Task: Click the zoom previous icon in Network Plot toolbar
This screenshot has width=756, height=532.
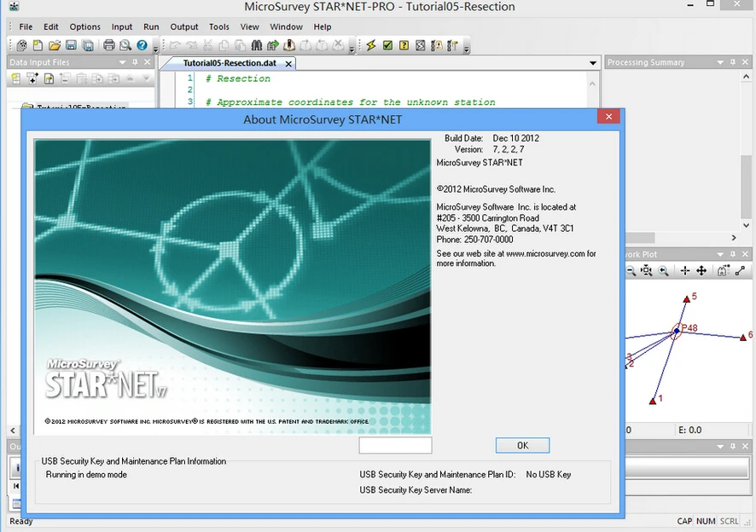Action: click(x=664, y=271)
